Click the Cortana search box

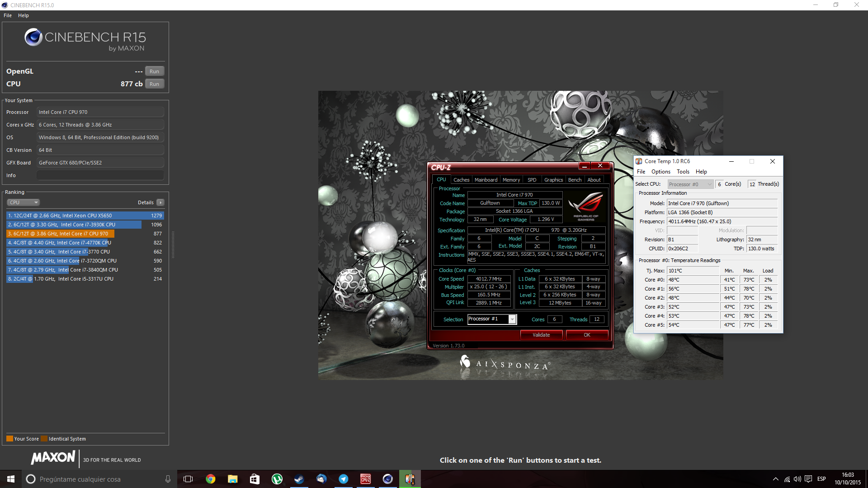click(x=99, y=479)
